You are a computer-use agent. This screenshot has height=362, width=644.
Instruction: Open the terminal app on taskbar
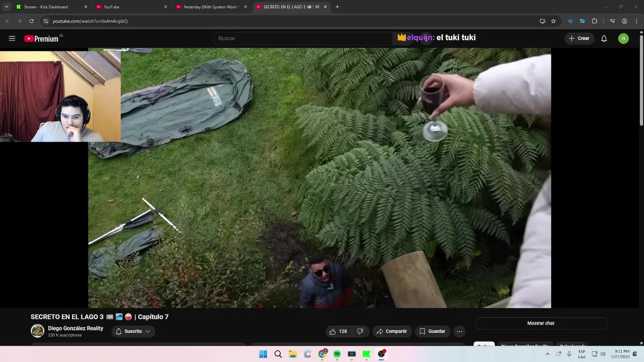click(352, 354)
